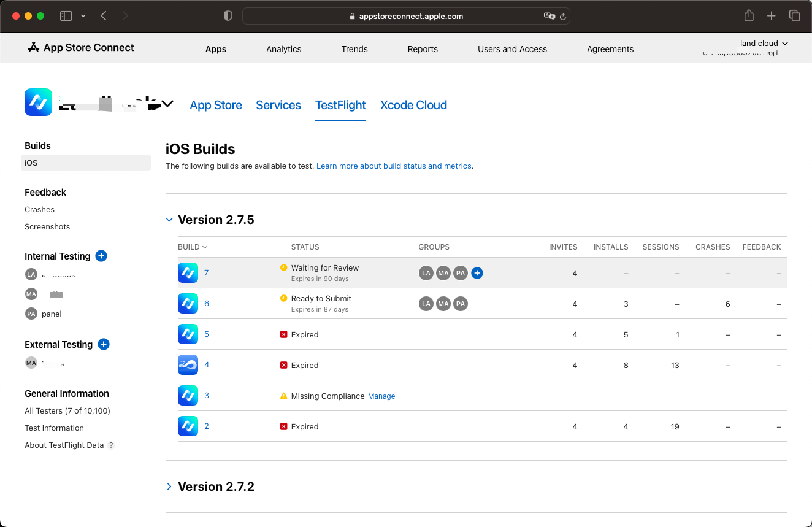The image size is (812, 527).
Task: Open Trends in top navigation
Action: (x=354, y=49)
